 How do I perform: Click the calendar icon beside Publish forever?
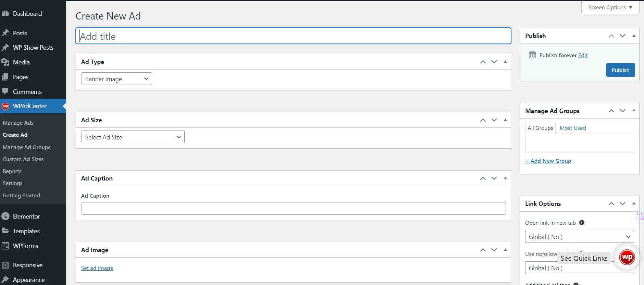coord(532,54)
